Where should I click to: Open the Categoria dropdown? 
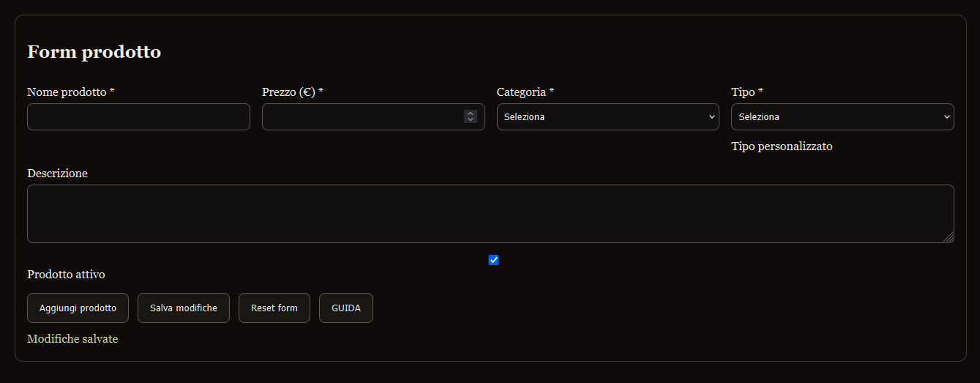click(607, 117)
